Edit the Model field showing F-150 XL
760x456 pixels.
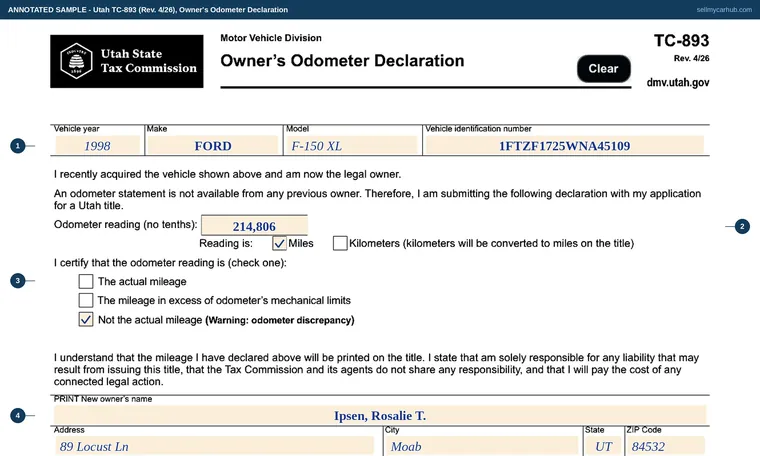pos(352,146)
